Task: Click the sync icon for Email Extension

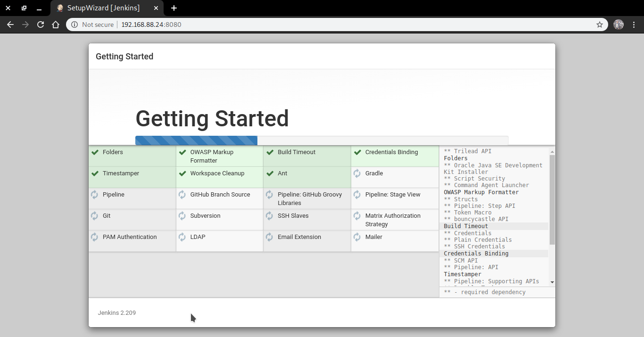Action: pyautogui.click(x=270, y=237)
